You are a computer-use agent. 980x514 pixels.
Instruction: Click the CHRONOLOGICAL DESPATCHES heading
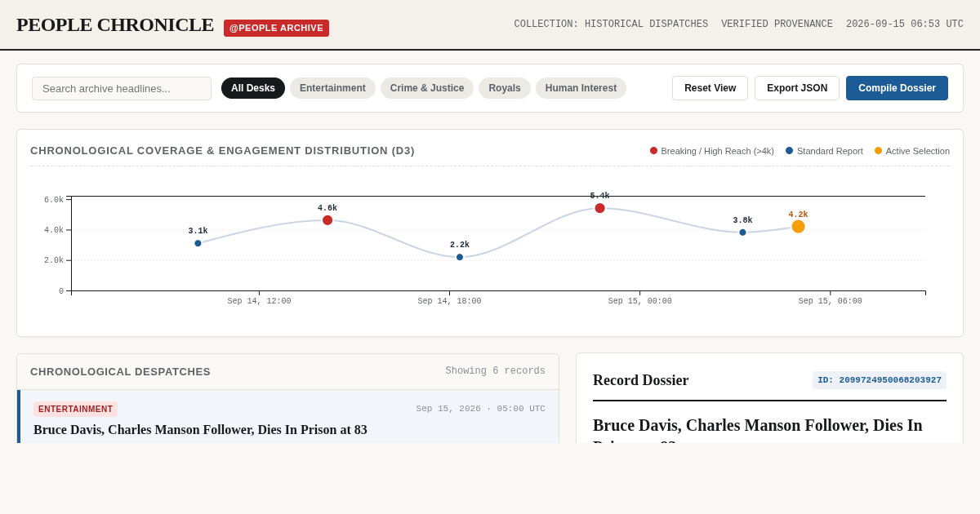[x=120, y=372]
